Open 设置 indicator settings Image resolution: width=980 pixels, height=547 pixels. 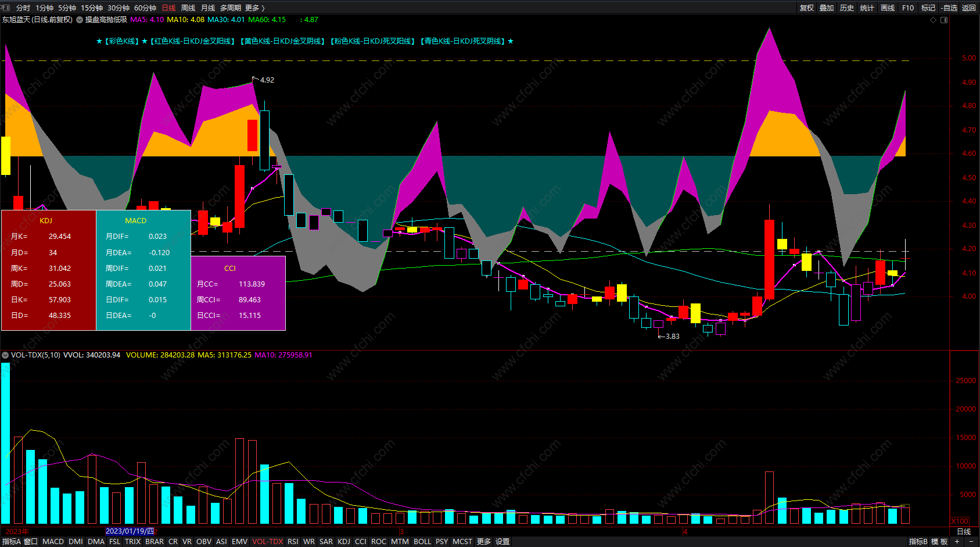tap(502, 542)
